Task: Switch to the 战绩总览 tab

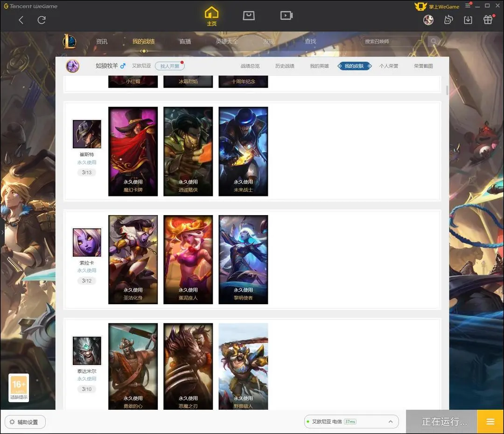Action: (250, 66)
